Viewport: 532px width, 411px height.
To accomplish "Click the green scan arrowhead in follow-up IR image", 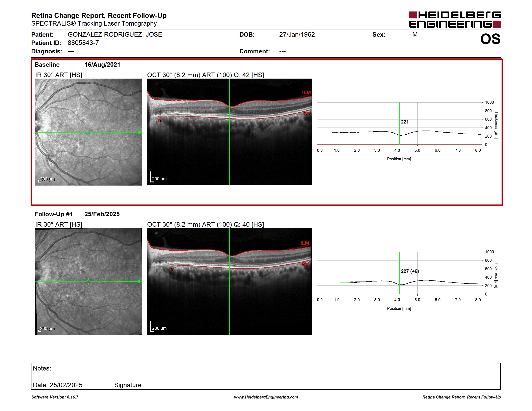I will click(140, 281).
